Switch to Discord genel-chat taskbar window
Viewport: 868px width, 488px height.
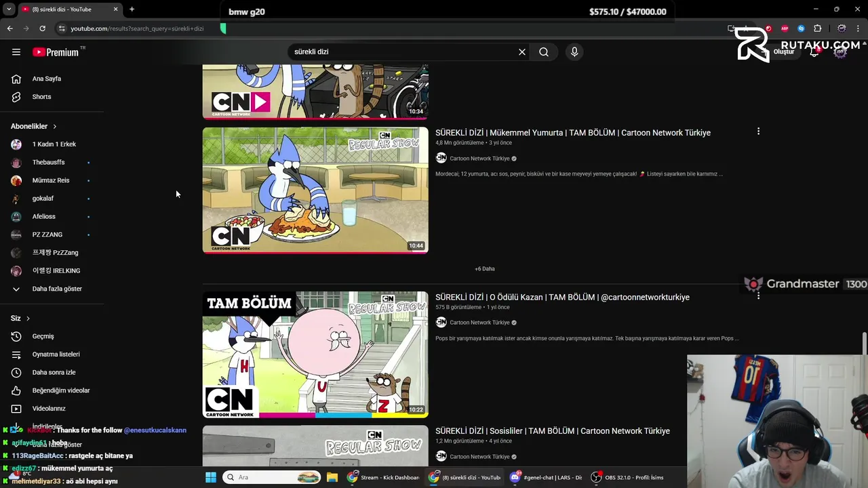coord(545,477)
